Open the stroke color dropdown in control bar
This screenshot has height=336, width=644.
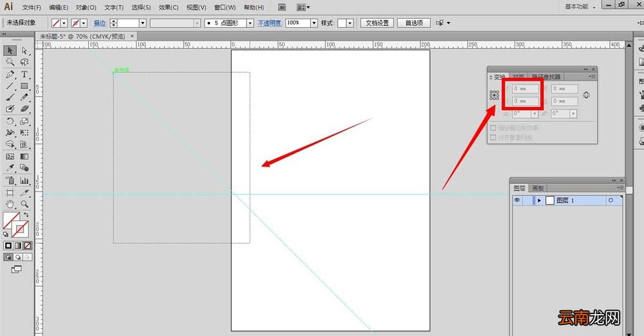(x=83, y=23)
